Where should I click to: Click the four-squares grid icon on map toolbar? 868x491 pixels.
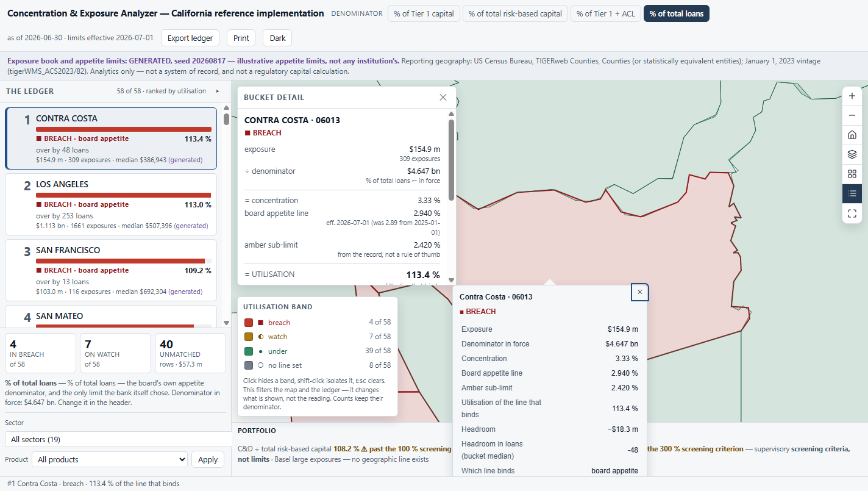[x=852, y=174]
